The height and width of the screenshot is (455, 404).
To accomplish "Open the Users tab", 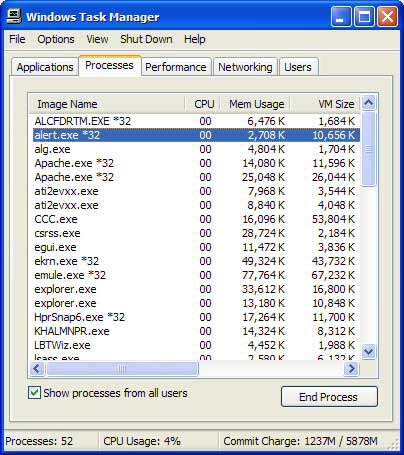I will (x=298, y=67).
